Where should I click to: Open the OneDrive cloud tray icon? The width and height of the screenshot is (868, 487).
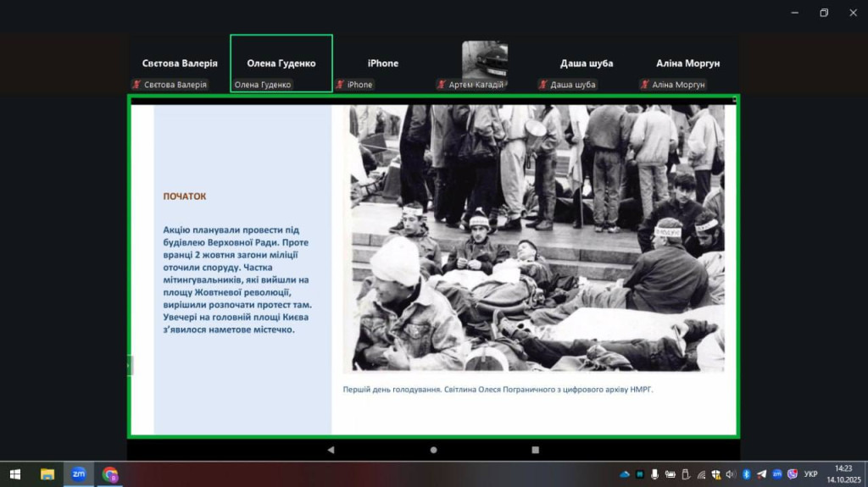click(625, 474)
